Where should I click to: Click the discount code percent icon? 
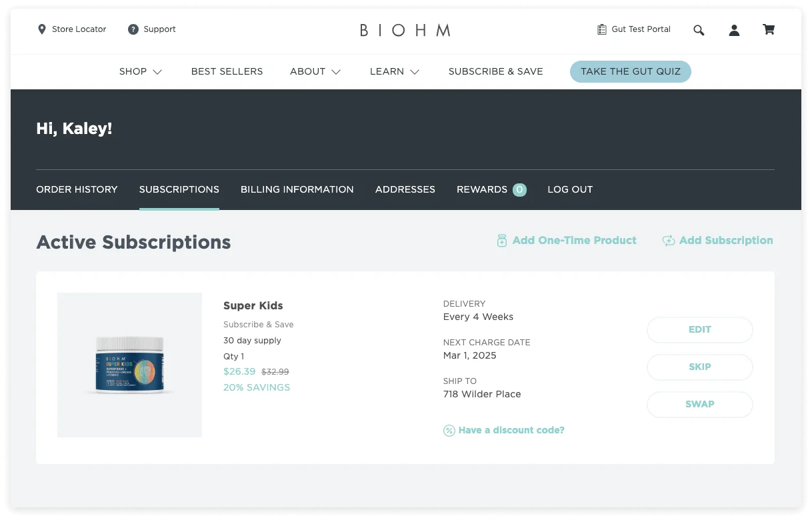click(x=449, y=431)
